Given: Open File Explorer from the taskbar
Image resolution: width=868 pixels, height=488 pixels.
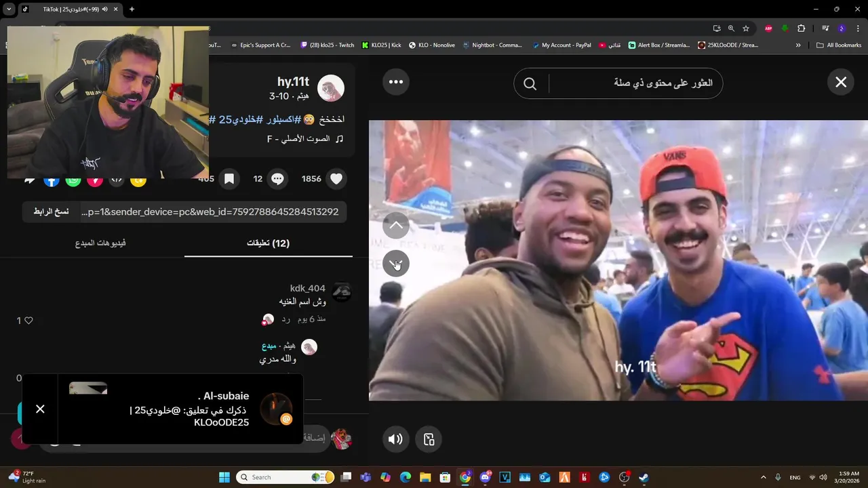Looking at the screenshot, I should tap(425, 477).
